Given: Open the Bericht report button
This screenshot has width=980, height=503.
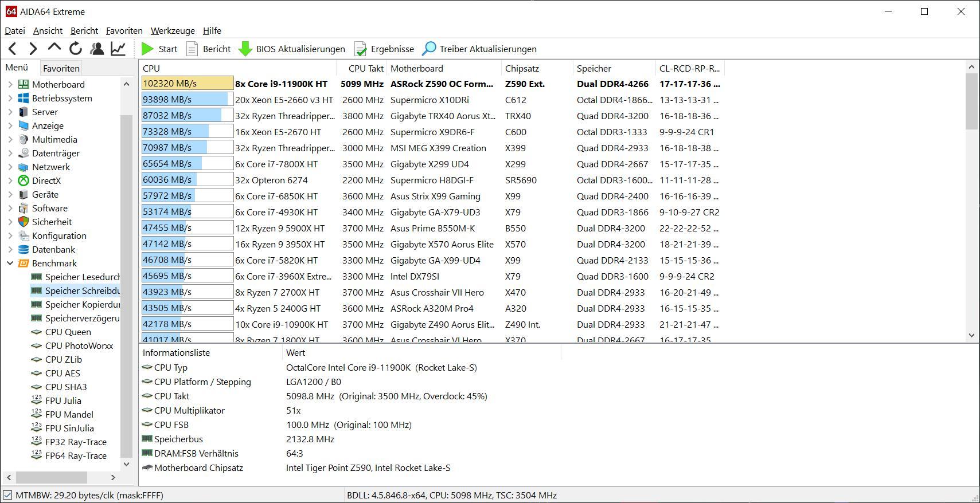Looking at the screenshot, I should click(x=209, y=49).
